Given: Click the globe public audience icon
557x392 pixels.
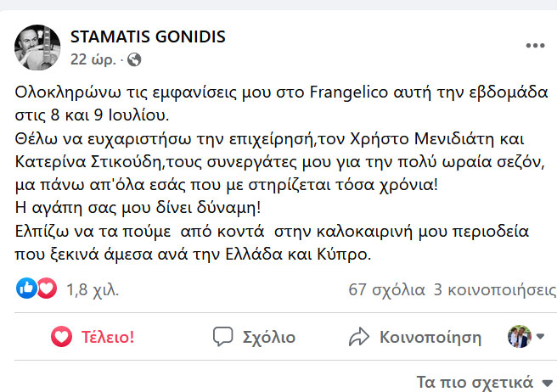Looking at the screenshot, I should click(134, 59).
